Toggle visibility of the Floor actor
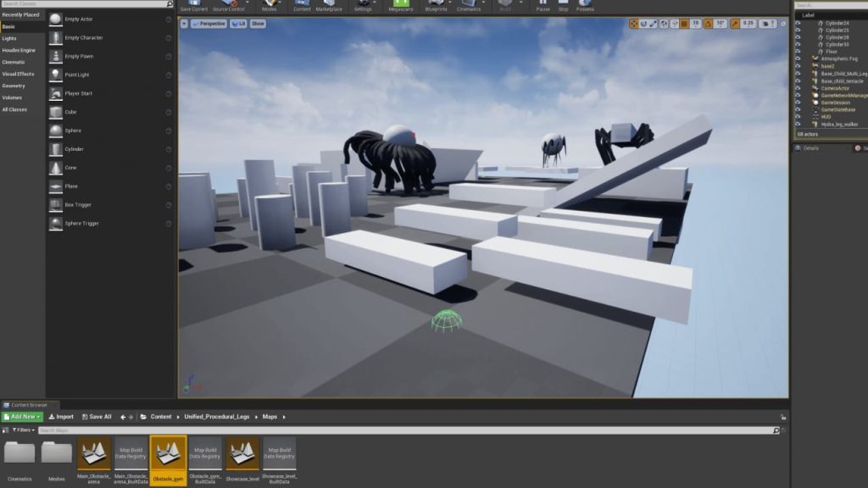 798,52
